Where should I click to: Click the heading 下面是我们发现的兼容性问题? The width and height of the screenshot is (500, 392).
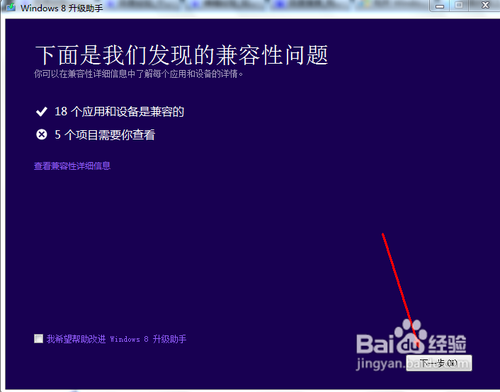click(182, 55)
